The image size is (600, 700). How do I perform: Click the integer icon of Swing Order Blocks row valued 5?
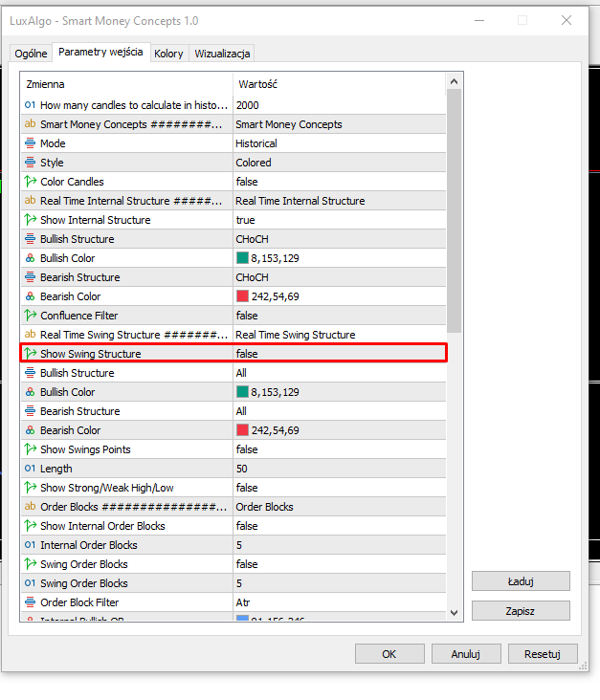pyautogui.click(x=30, y=583)
